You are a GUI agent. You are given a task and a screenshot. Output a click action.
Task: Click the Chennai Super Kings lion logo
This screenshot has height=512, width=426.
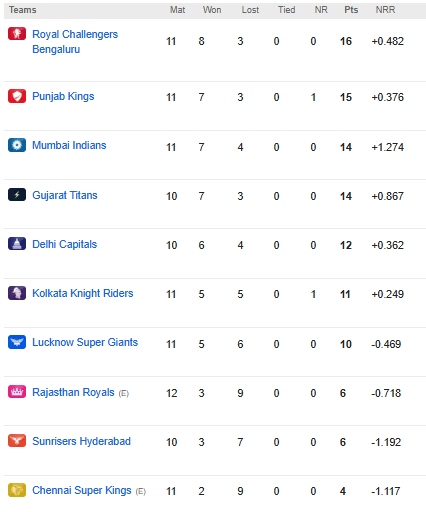coord(17,490)
